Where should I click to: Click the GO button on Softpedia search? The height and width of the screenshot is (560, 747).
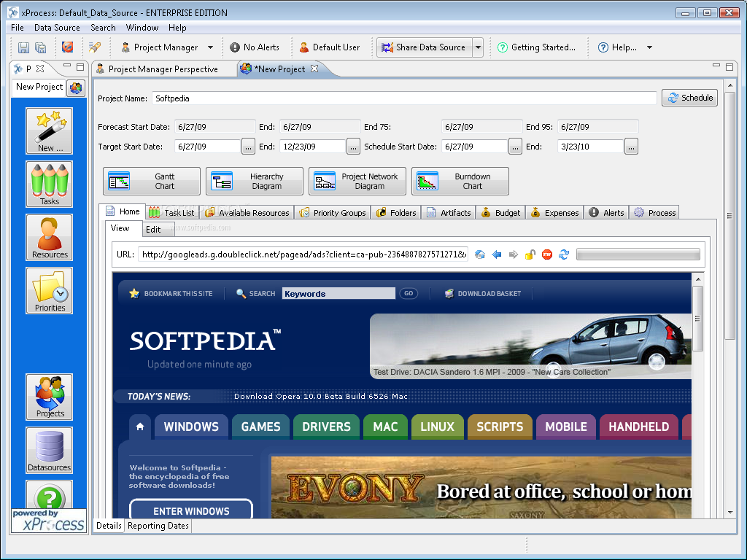[409, 293]
